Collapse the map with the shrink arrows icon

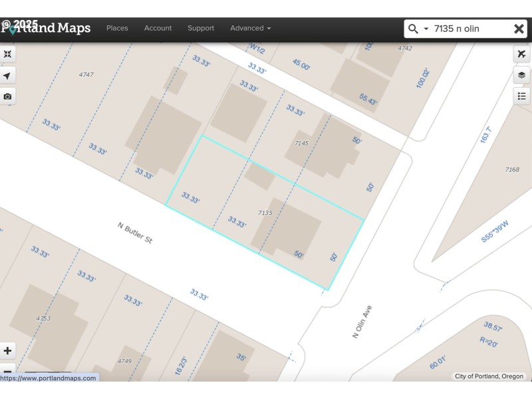7,55
